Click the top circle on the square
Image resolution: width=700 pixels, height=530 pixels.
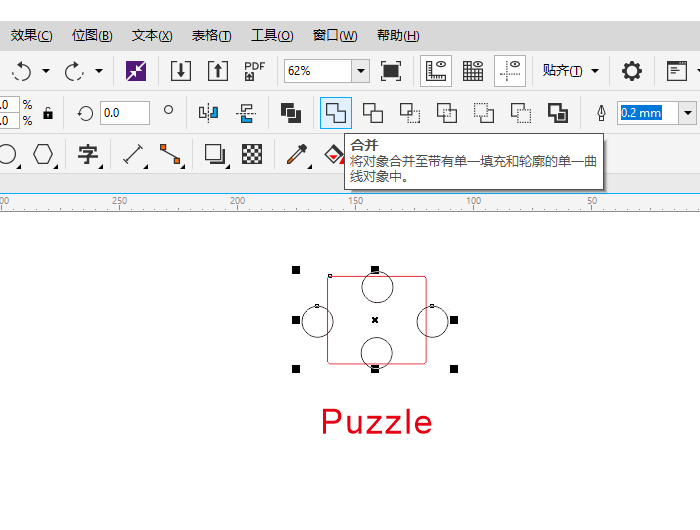(x=377, y=287)
